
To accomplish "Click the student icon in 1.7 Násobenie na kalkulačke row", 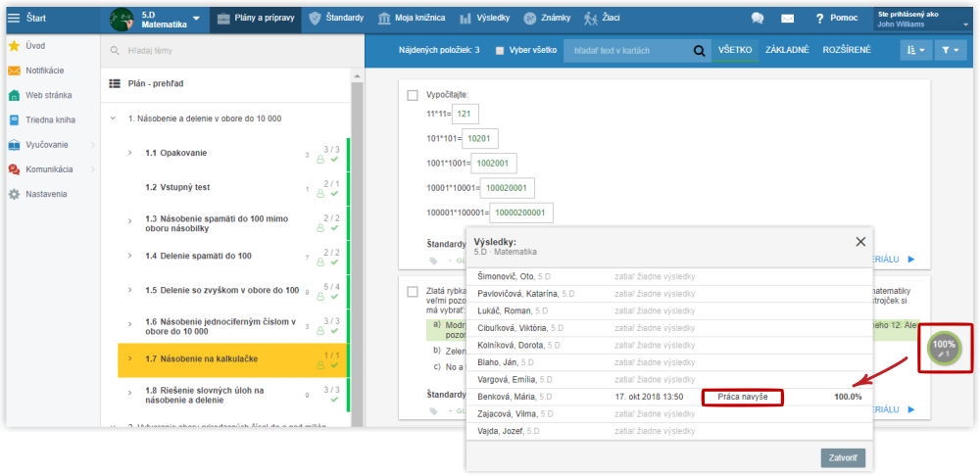I will point(320,365).
